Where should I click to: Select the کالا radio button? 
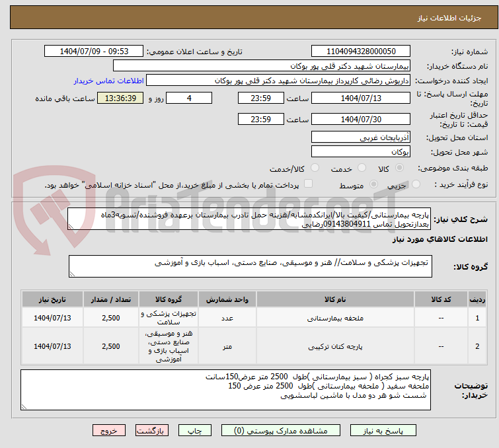point(399,168)
